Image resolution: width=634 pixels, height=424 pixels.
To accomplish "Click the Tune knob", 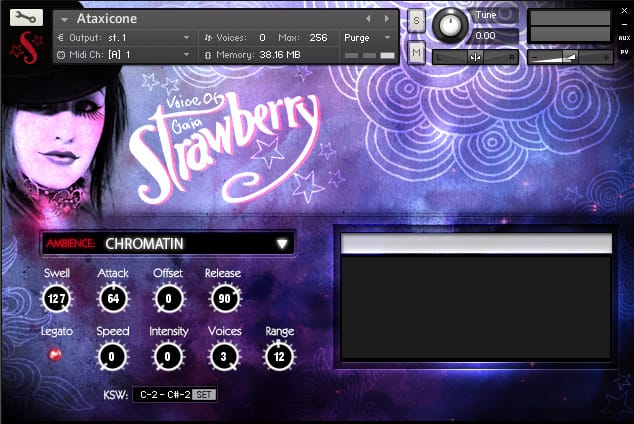I will point(449,25).
